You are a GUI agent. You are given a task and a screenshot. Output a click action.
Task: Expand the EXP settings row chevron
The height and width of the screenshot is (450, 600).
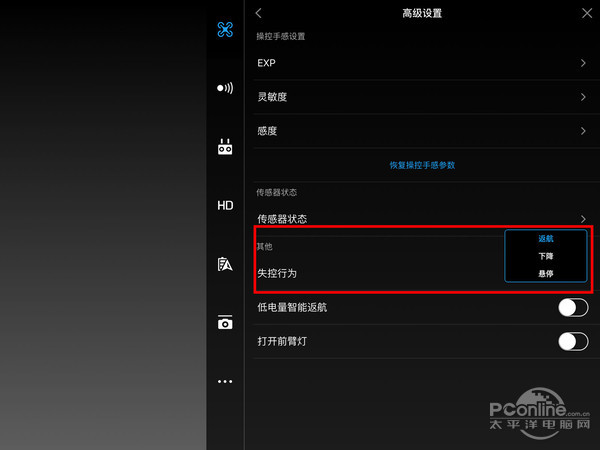click(583, 63)
